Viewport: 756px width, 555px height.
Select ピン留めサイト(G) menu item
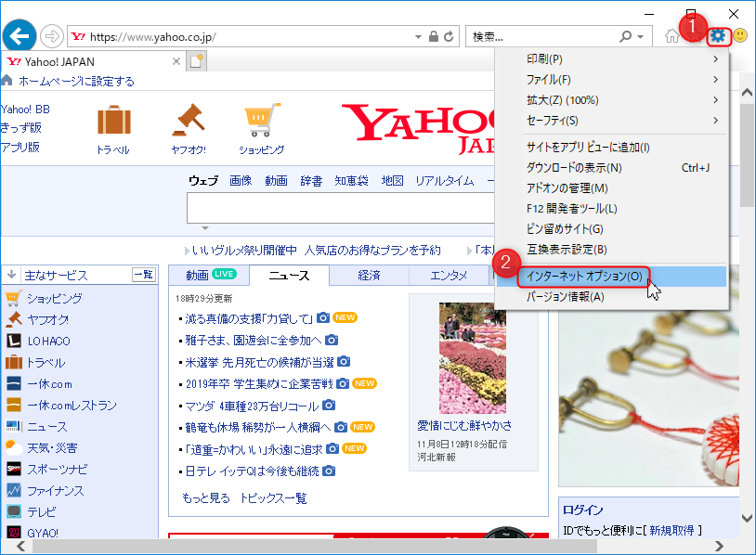point(612,229)
